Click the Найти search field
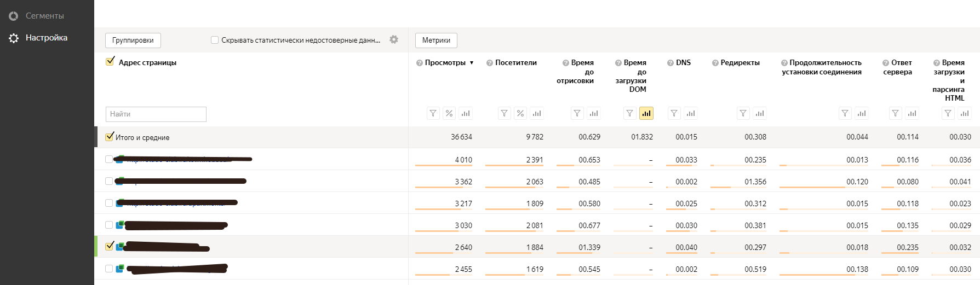The height and width of the screenshot is (285, 980). 156,114
